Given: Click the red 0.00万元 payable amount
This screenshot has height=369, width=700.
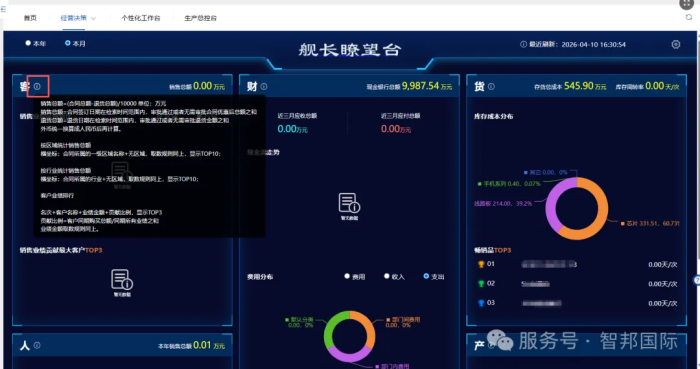Looking at the screenshot, I should click(x=396, y=129).
